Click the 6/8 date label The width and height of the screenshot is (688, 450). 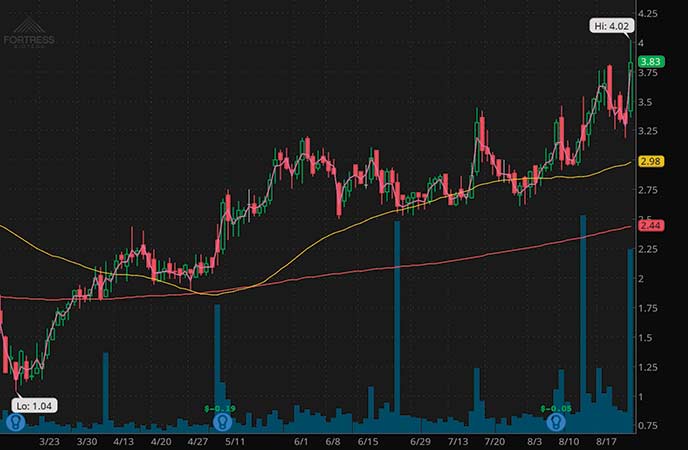click(333, 441)
